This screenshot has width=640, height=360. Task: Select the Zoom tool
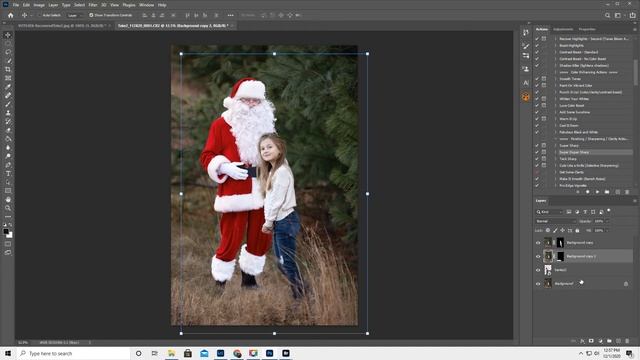[x=8, y=208]
